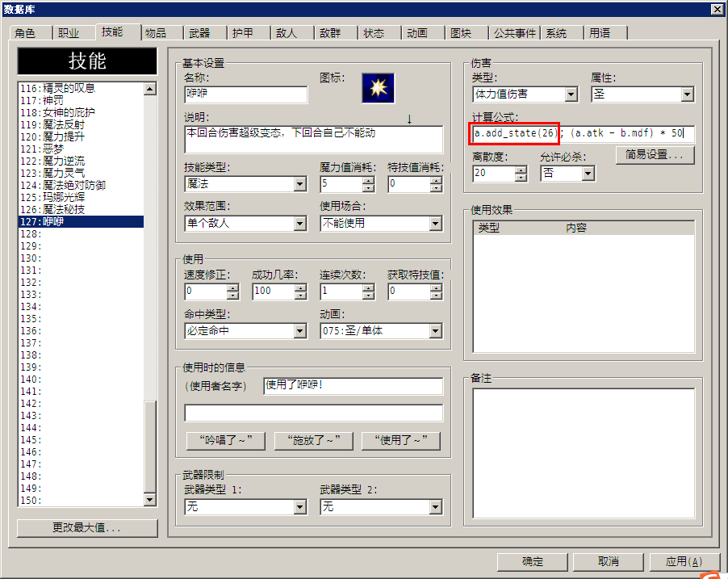728x579 pixels.
Task: Click the skill list scroll-up arrow
Action: 150,89
